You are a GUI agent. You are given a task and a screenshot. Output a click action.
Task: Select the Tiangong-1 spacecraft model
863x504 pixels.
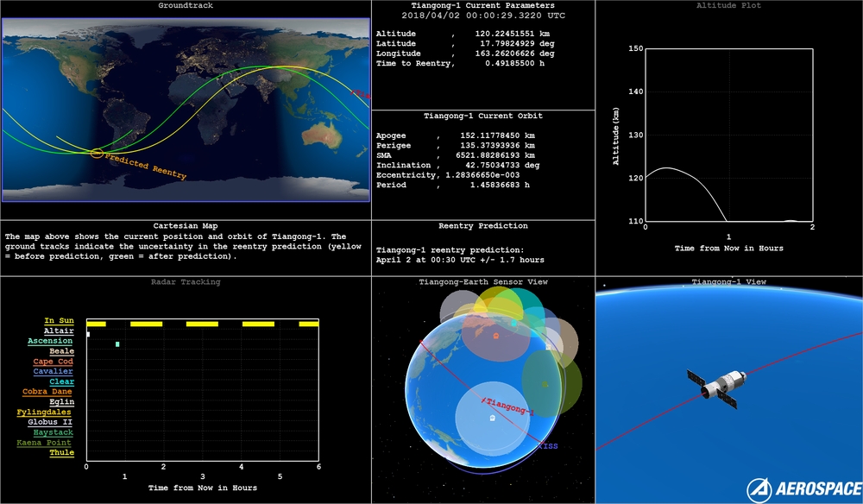pyautogui.click(x=717, y=389)
